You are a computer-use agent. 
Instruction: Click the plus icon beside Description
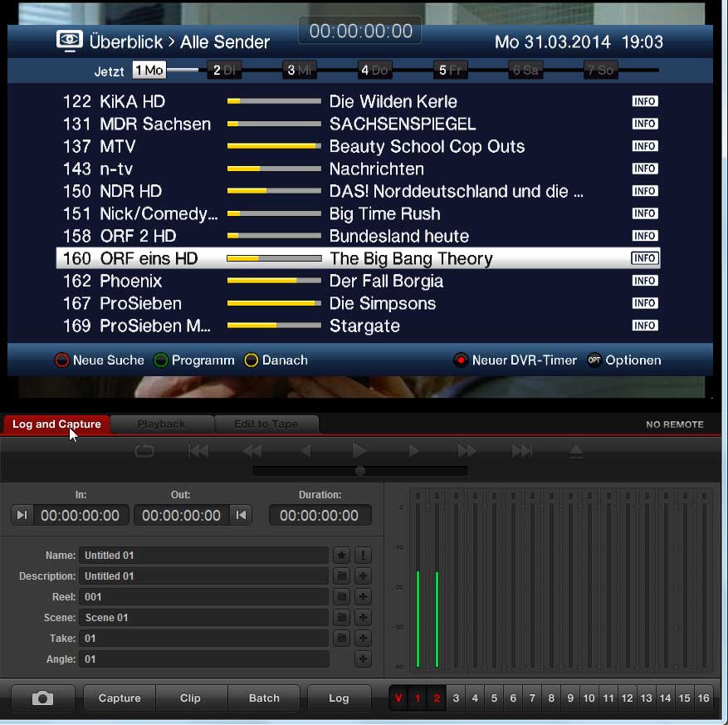[363, 576]
